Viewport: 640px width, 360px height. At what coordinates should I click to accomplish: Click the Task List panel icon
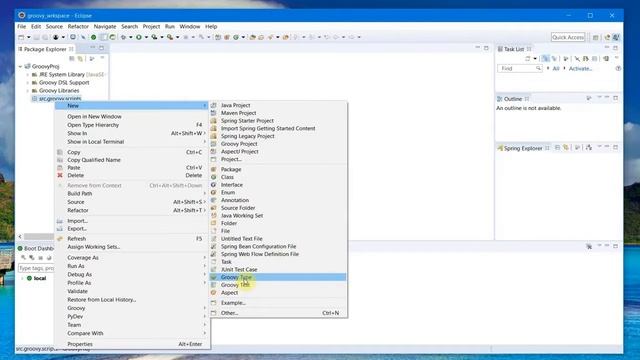click(500, 49)
